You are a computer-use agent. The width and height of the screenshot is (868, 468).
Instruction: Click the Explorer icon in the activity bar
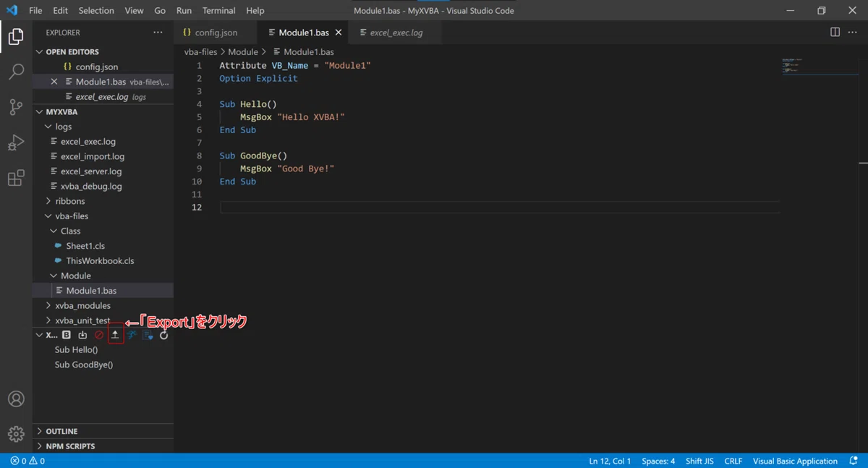[16, 36]
